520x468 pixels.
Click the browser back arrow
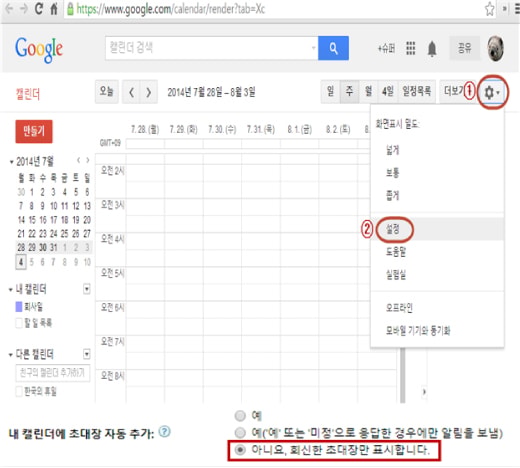[x=9, y=9]
